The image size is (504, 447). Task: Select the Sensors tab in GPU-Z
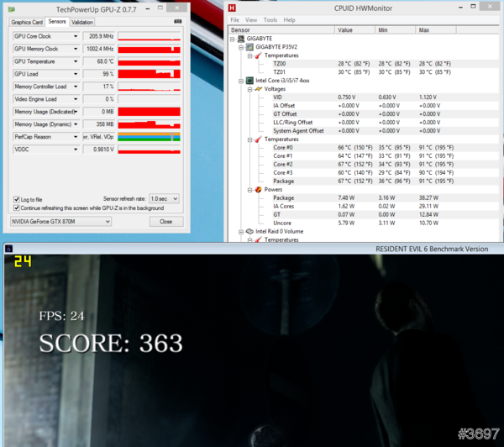tap(57, 22)
